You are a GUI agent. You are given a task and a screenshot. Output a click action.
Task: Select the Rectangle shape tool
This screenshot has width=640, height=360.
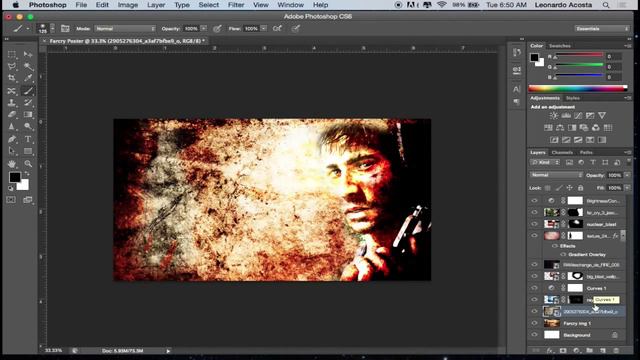pos(28,151)
